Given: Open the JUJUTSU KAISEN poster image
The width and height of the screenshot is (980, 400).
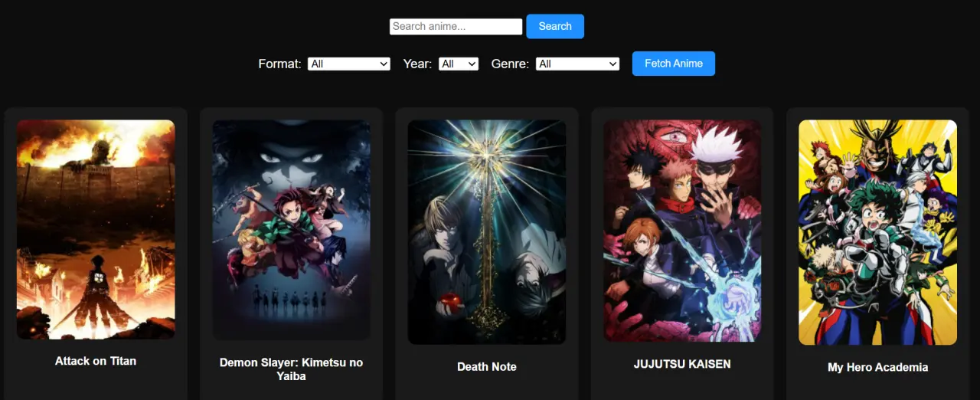Looking at the screenshot, I should pos(682,231).
